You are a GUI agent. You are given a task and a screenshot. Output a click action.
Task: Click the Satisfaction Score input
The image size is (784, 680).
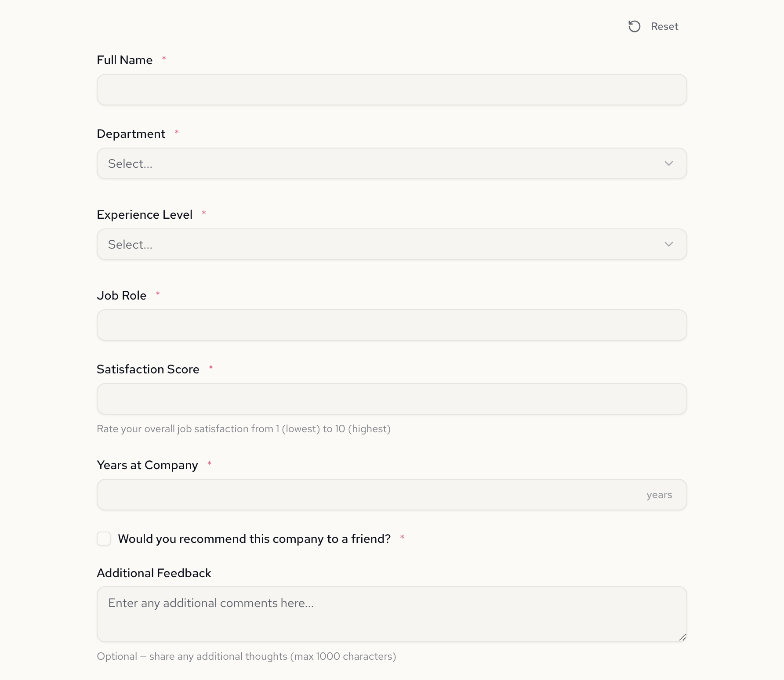tap(391, 398)
